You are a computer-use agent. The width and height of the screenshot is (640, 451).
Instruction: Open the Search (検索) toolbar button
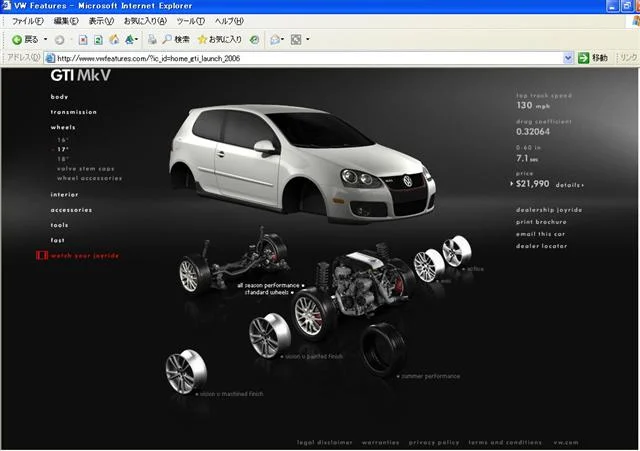pyautogui.click(x=176, y=40)
